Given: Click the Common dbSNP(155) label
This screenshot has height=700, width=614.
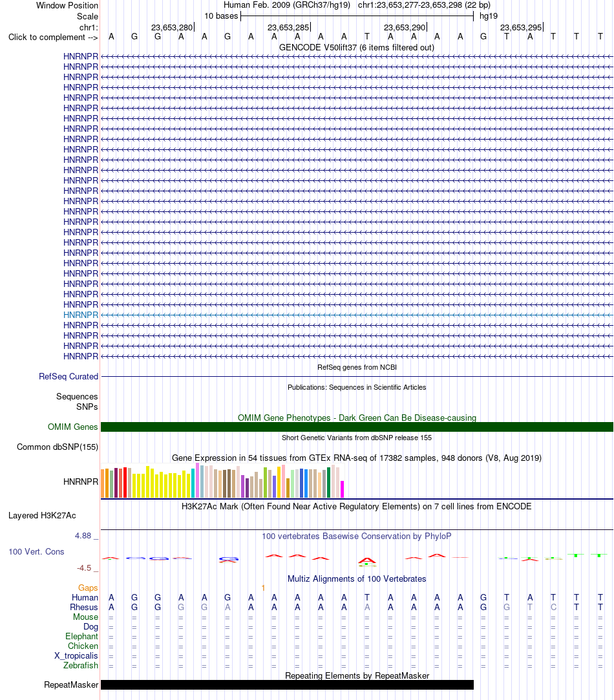Looking at the screenshot, I should pos(57,447).
